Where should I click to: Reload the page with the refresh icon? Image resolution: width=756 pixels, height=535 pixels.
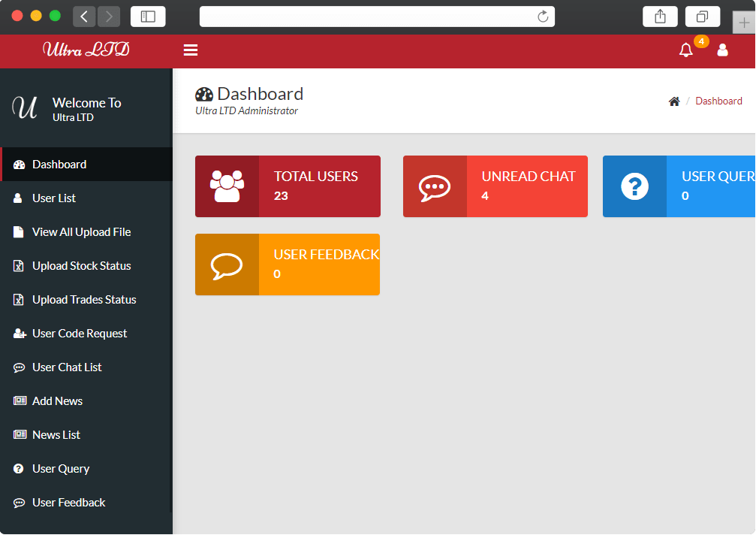[543, 17]
